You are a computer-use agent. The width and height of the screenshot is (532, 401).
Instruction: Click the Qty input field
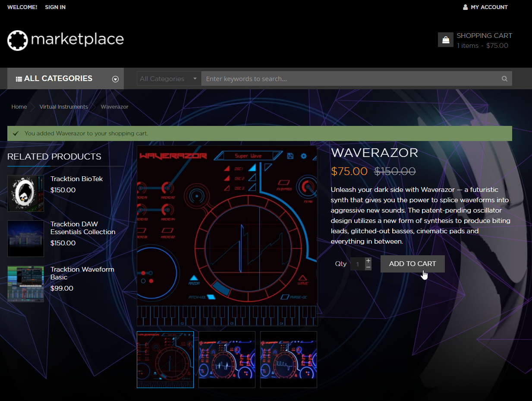(x=358, y=264)
